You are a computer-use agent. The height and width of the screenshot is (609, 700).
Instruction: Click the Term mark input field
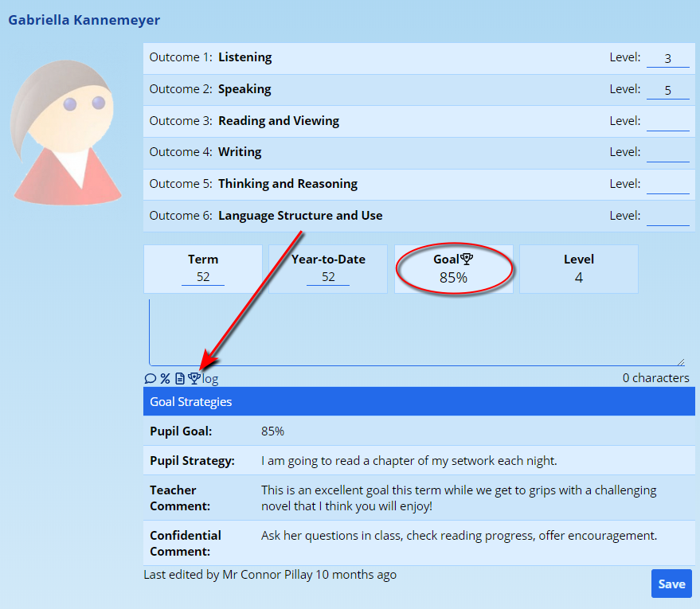pyautogui.click(x=203, y=276)
